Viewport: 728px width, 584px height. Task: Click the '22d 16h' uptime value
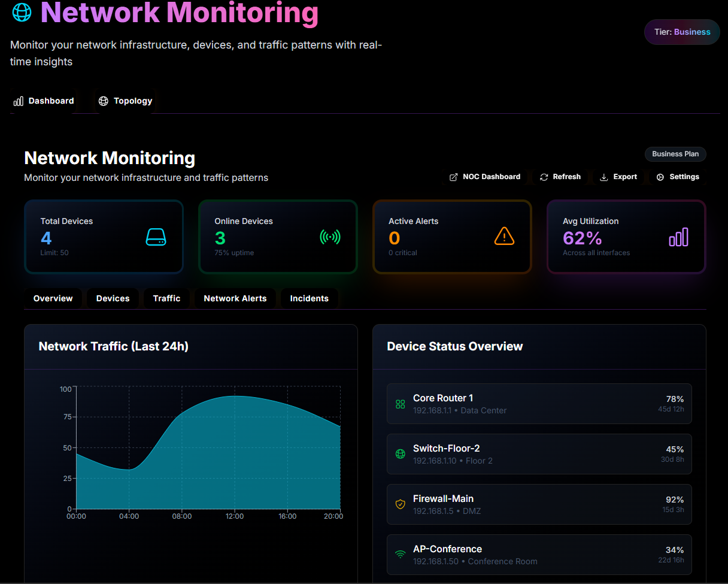coord(671,560)
